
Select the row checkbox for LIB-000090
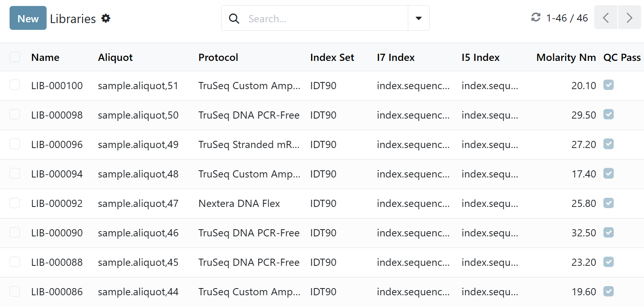(x=15, y=232)
